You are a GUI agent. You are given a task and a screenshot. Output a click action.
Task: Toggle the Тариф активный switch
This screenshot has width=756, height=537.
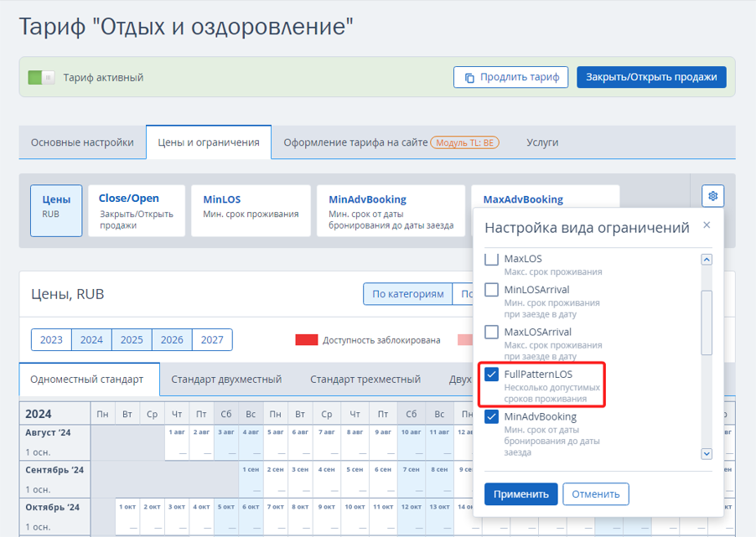41,77
